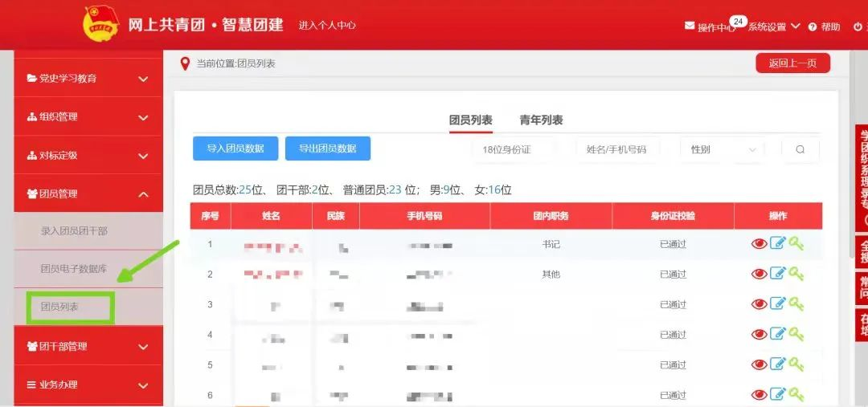Screen dimensions: 868x407
Task: Click the edit pencil icon in row 5
Action: 777,364
